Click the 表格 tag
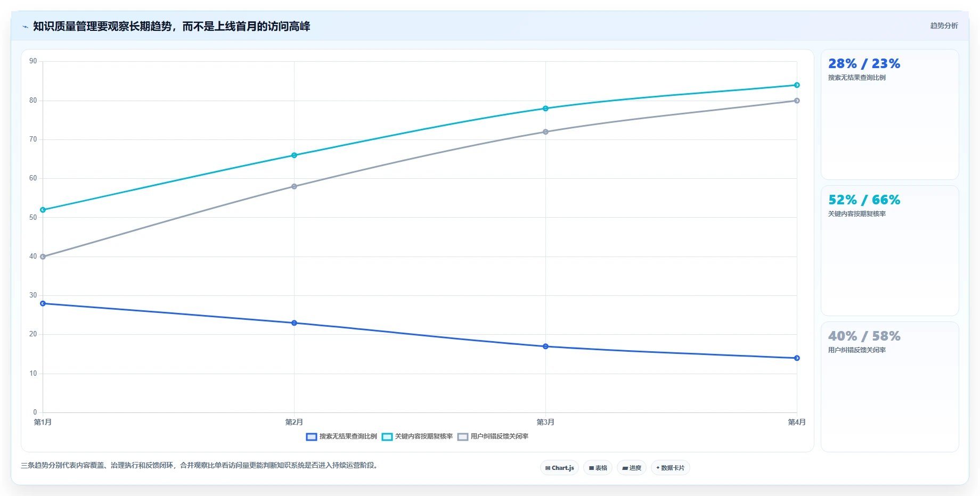The image size is (980, 496). click(x=598, y=468)
